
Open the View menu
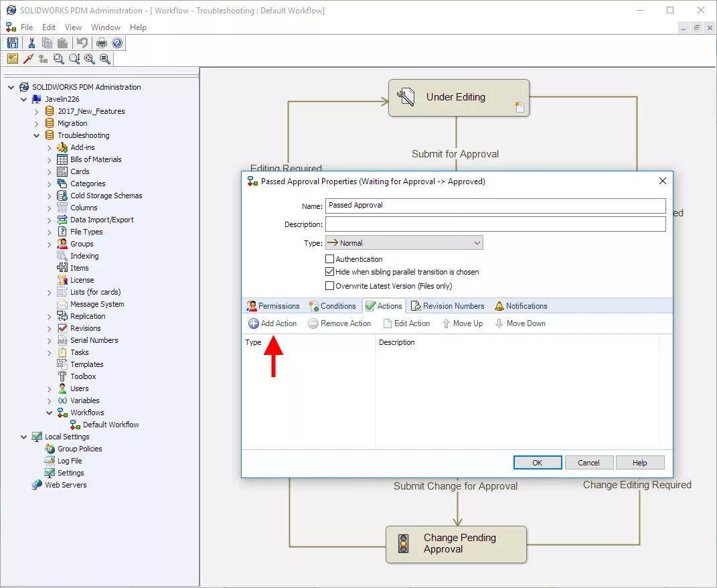tap(73, 27)
